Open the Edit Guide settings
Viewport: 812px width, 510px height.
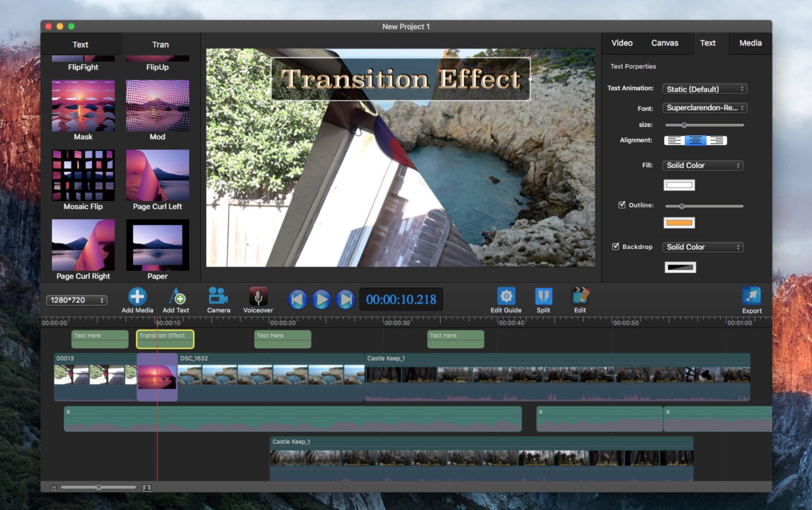point(506,296)
